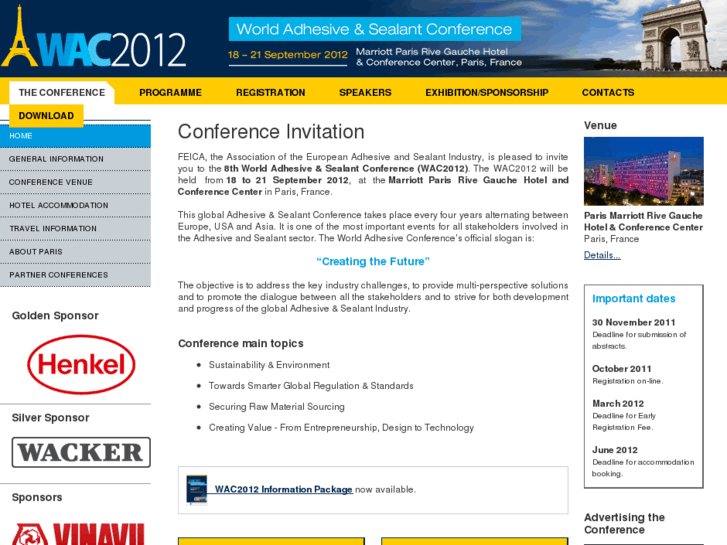Click the 18 – 21 September 2012 banner date

287,55
